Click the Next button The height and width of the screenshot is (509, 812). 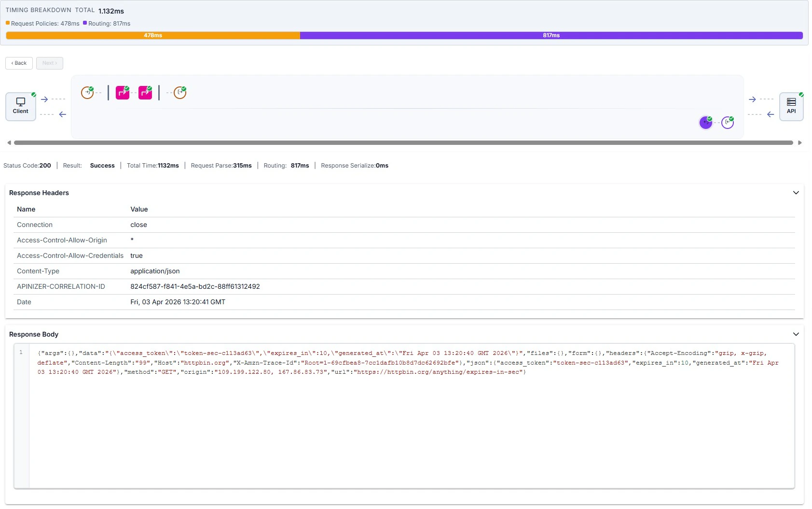(49, 63)
